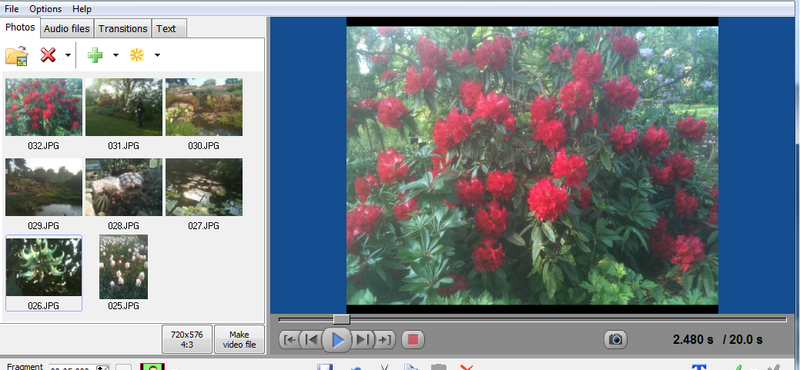Select the 032.JPG thumbnail
800x370 pixels.
[43, 107]
